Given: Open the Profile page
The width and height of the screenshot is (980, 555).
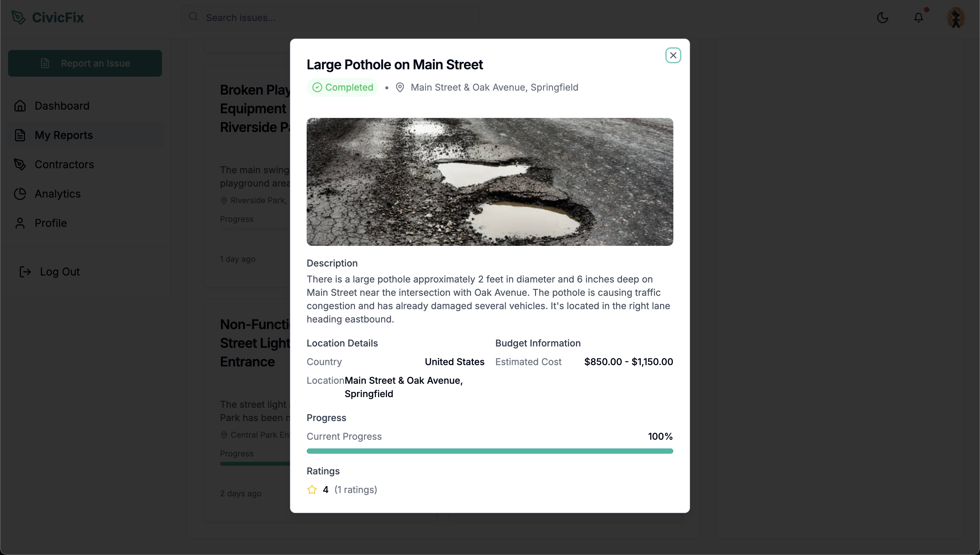Looking at the screenshot, I should (x=50, y=223).
